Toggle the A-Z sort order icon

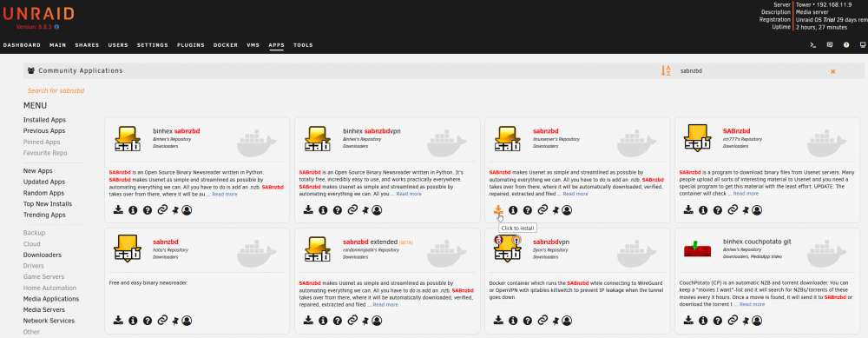click(x=666, y=71)
